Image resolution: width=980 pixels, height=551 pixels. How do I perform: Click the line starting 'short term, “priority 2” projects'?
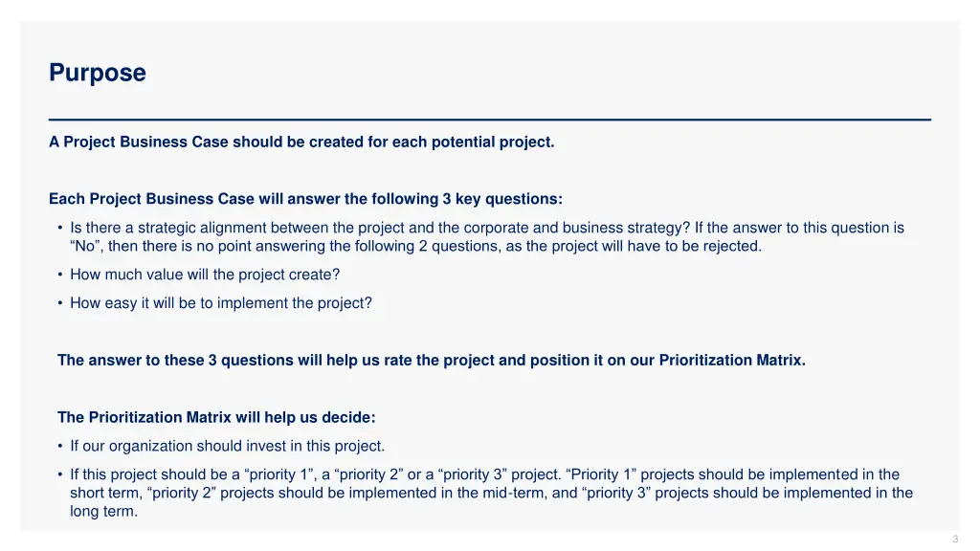[491, 493]
